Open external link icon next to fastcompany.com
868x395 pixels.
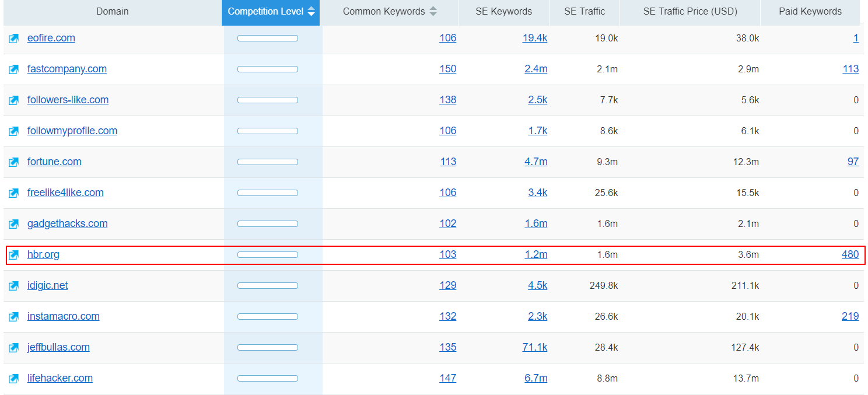(13, 69)
